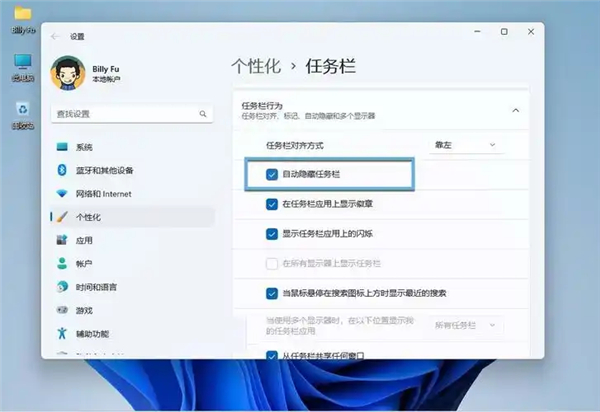The image size is (600, 412).
Task: Open the 任务栏对齐方式 靠左 dropdown
Action: coord(466,145)
